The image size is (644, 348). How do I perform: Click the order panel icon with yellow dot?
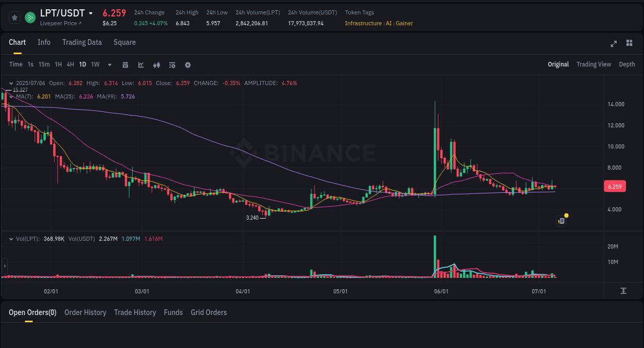561,221
